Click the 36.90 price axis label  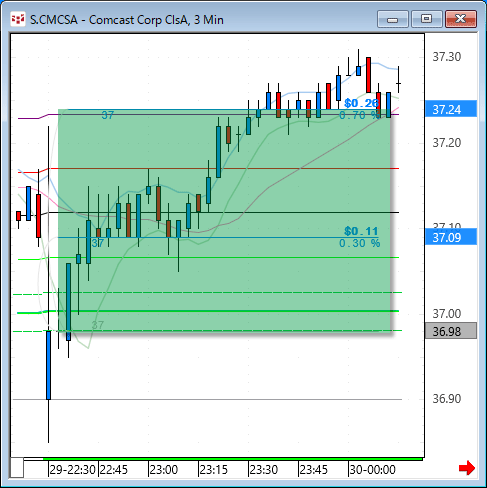pos(447,399)
